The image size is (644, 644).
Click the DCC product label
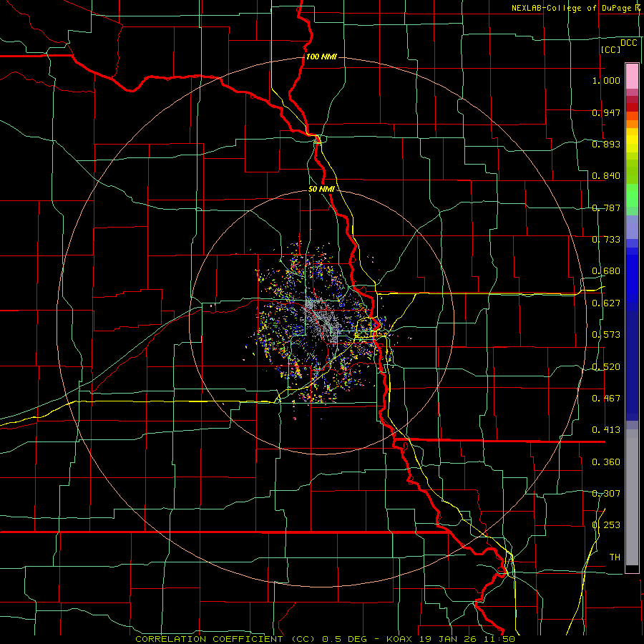tap(628, 43)
